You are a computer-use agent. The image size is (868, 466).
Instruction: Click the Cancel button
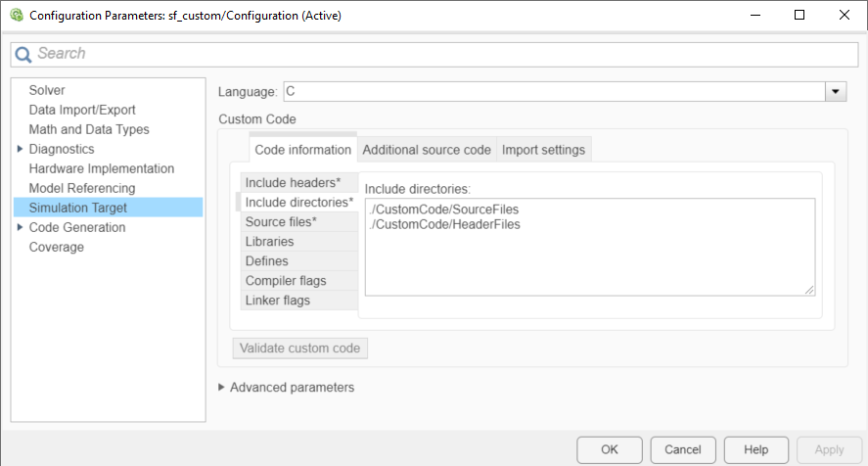pos(682,449)
